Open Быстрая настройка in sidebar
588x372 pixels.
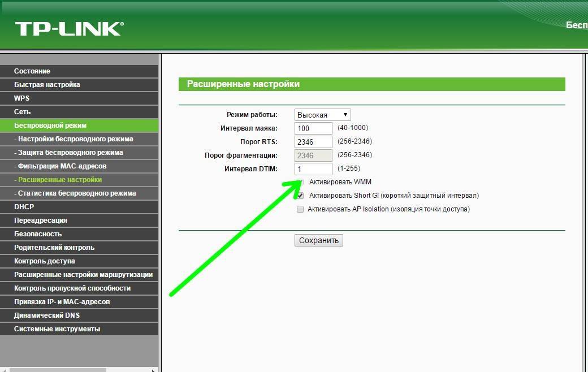click(x=47, y=85)
